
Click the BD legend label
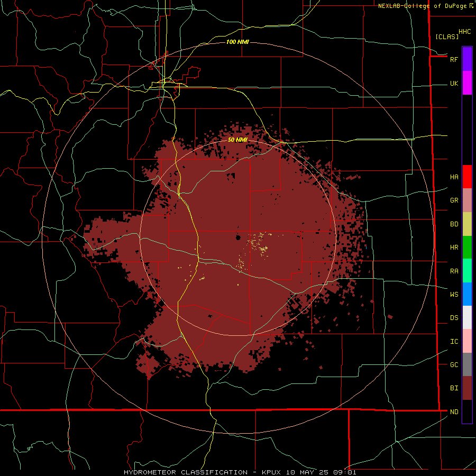click(x=454, y=224)
